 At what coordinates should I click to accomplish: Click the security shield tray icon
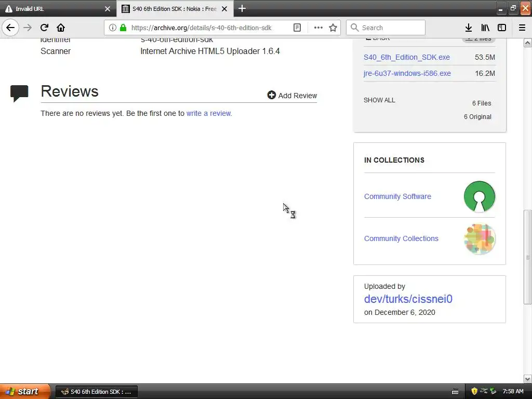(474, 391)
